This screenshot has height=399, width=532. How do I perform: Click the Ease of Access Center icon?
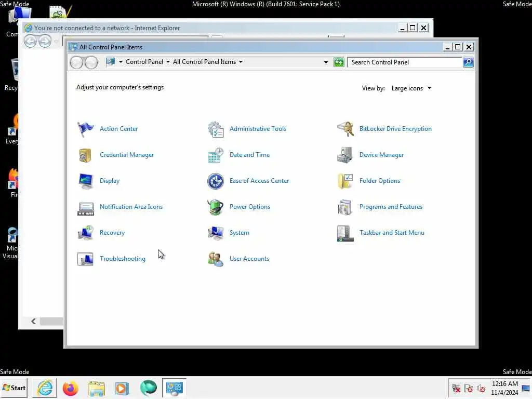[x=216, y=181]
